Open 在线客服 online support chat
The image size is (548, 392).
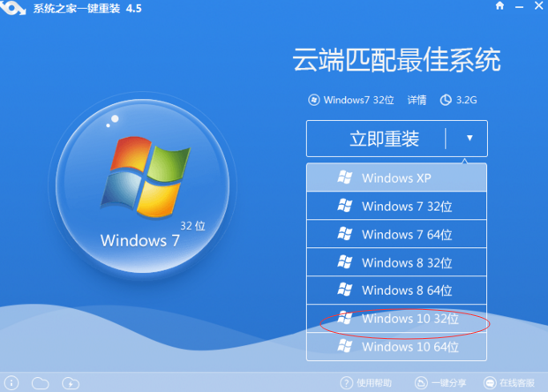tap(514, 382)
